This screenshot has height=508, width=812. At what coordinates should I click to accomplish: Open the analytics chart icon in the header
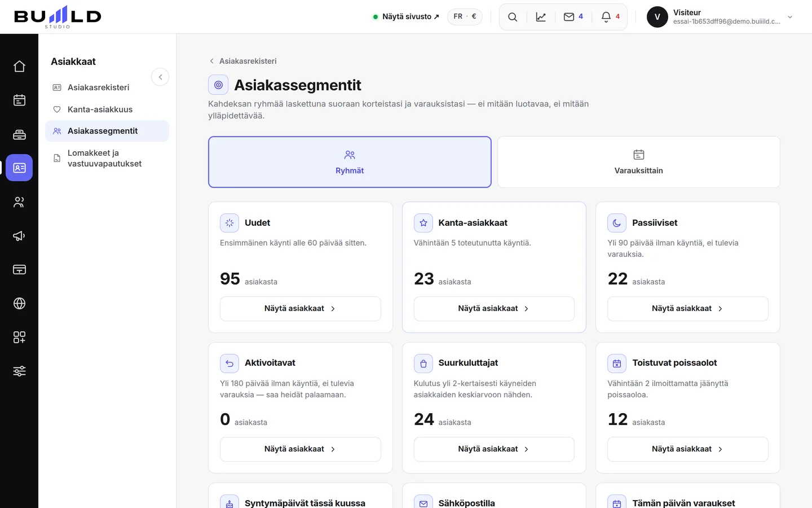[x=541, y=17]
